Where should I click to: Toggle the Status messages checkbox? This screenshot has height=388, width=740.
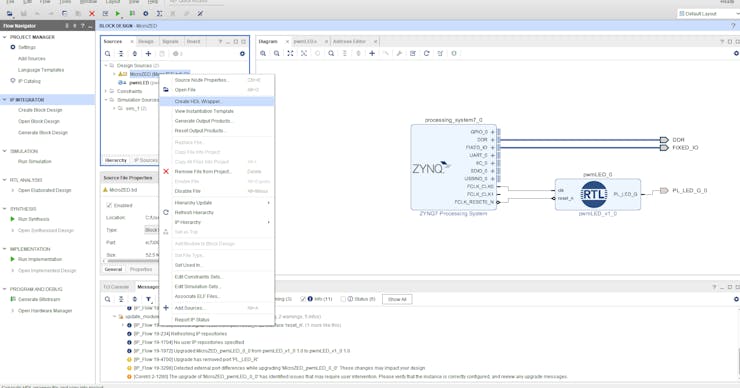coord(343,299)
